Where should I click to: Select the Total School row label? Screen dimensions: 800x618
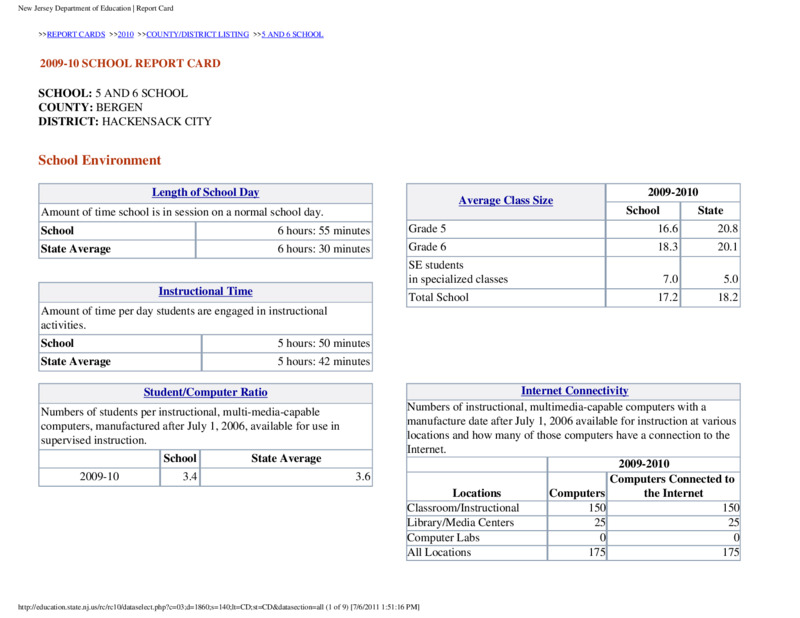(x=438, y=298)
